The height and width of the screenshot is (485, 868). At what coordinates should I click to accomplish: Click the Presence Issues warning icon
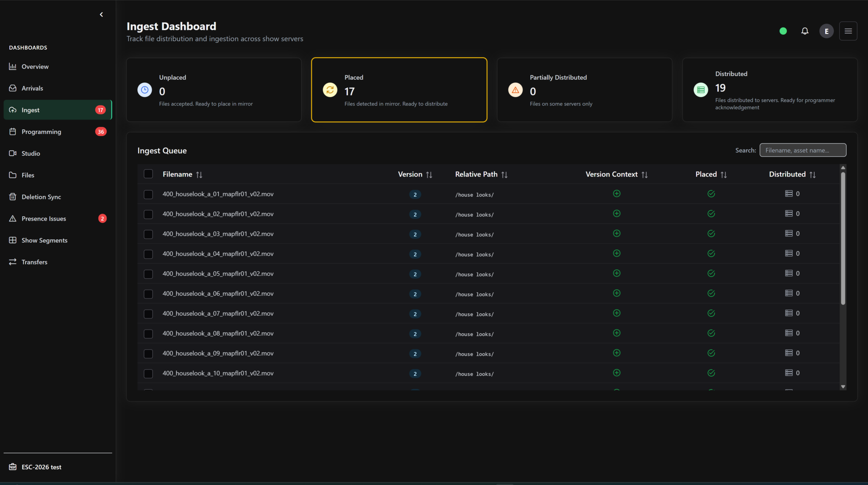13,219
